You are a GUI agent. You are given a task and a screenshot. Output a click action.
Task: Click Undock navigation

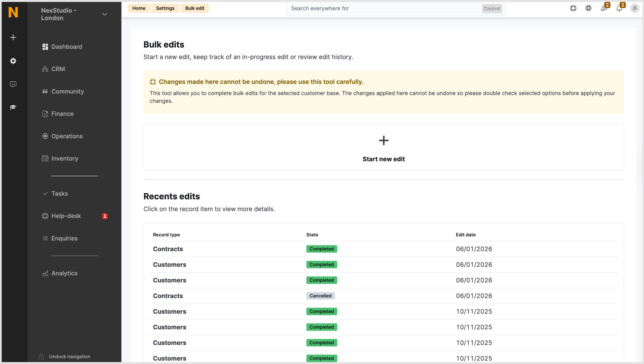(70, 356)
